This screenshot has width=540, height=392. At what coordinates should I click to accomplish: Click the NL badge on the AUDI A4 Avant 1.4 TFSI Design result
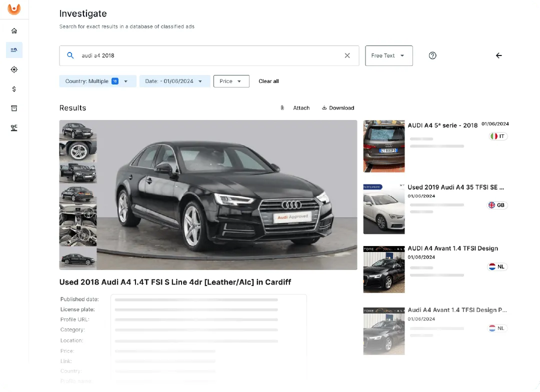click(497, 266)
